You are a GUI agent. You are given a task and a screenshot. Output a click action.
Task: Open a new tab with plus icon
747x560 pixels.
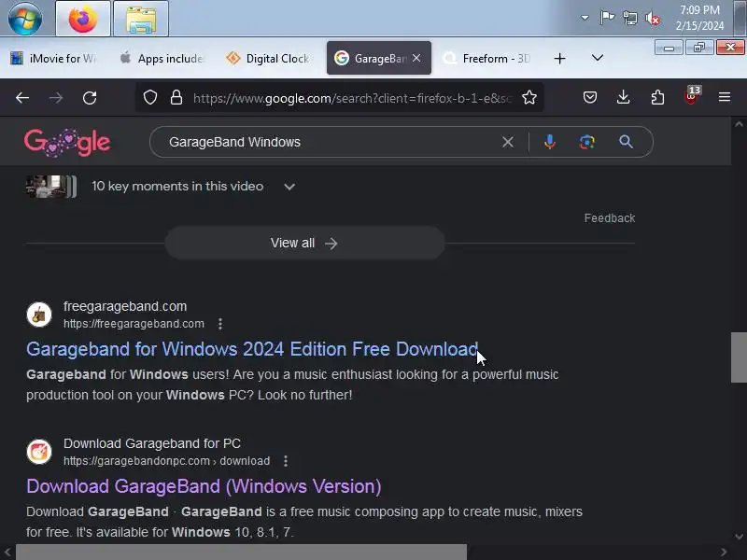tap(559, 59)
